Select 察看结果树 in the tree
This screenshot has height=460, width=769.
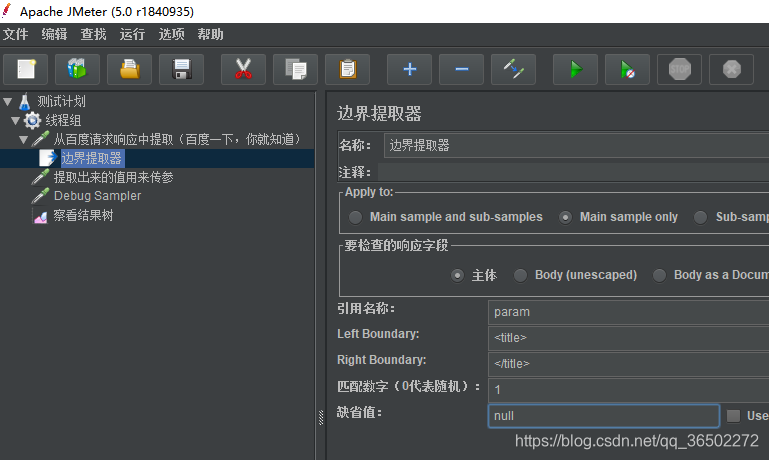click(x=83, y=215)
